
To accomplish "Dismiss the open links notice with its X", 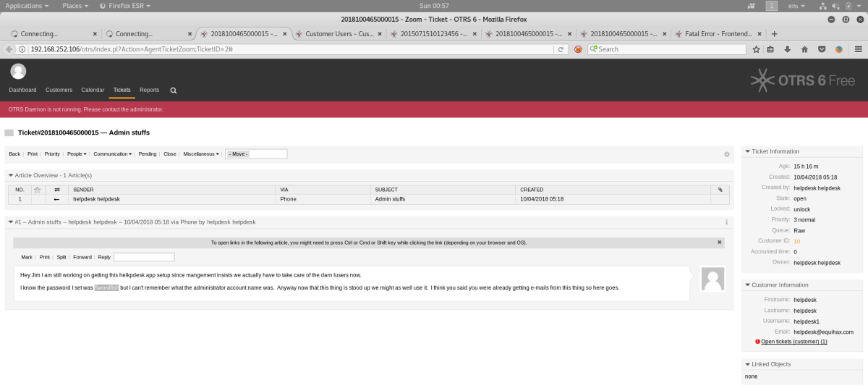I will coord(719,243).
